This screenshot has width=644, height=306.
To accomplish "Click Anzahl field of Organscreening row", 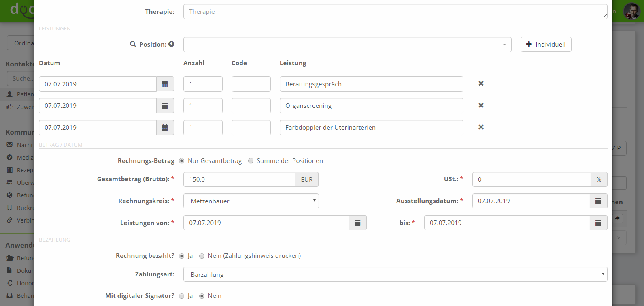I will 203,106.
